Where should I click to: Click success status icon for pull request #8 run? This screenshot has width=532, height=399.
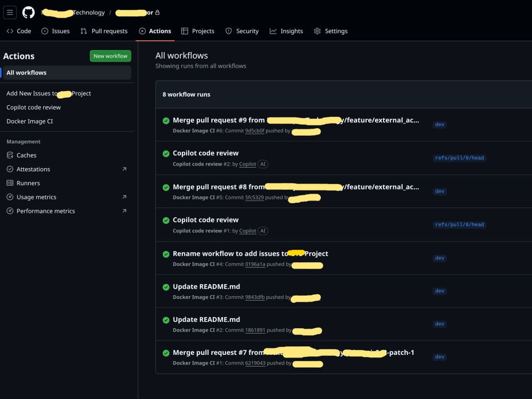click(x=166, y=187)
